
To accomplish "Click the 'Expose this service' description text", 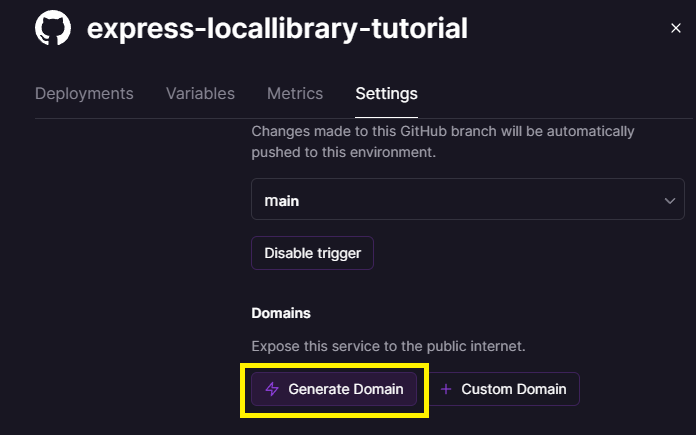I will pyautogui.click(x=388, y=346).
